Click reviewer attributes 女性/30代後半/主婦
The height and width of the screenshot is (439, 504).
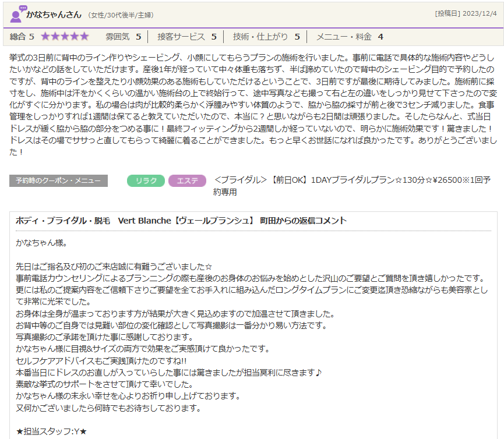[121, 15]
